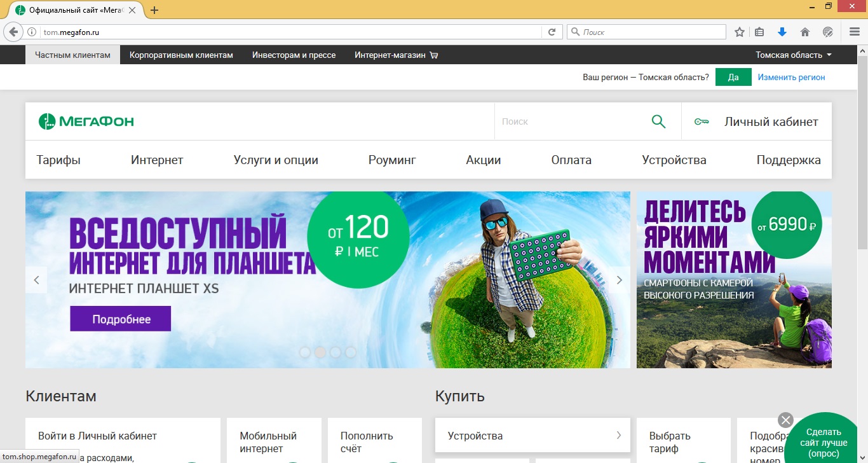The image size is (868, 463).
Task: Click the page reload icon
Action: click(552, 31)
